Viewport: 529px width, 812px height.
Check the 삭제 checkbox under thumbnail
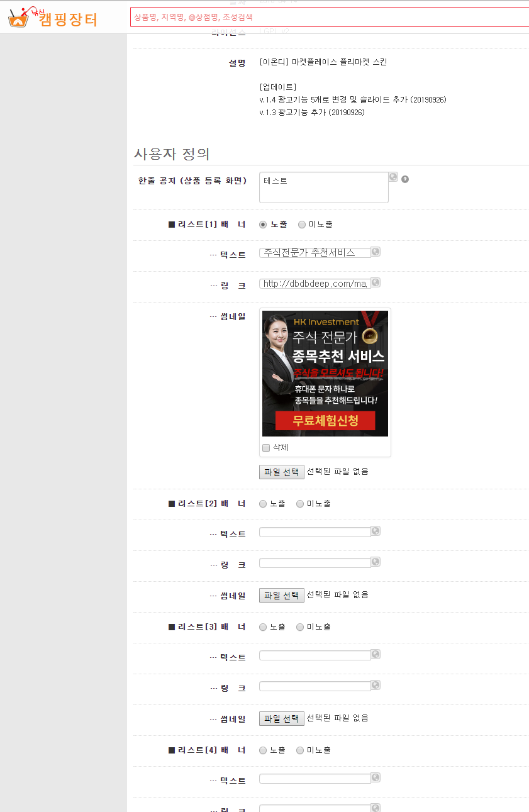point(266,448)
